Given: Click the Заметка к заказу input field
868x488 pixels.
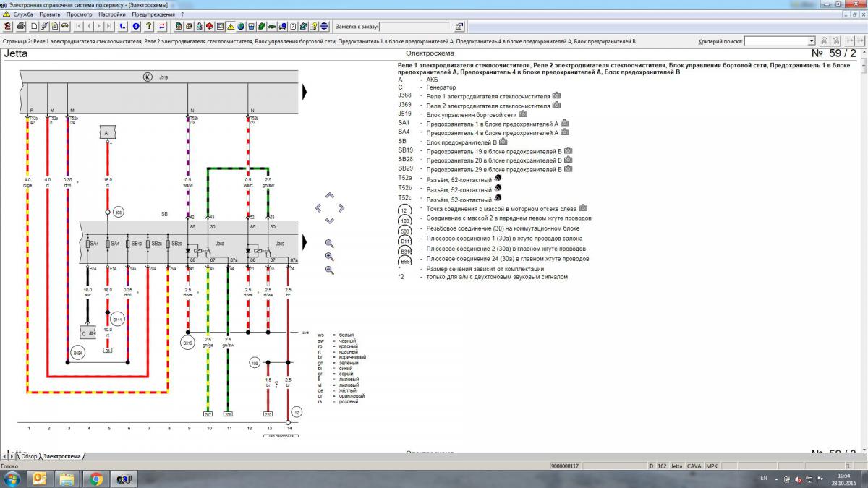Looking at the screenshot, I should pos(415,27).
